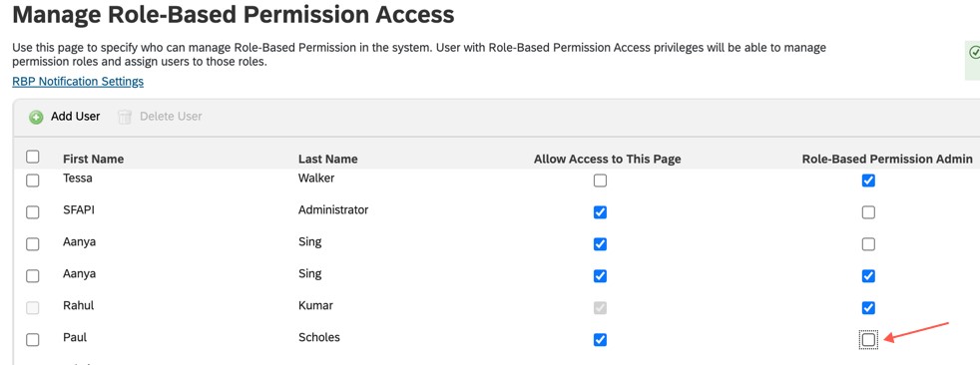Uncheck Allow Access to This Page for Paul

tap(600, 339)
